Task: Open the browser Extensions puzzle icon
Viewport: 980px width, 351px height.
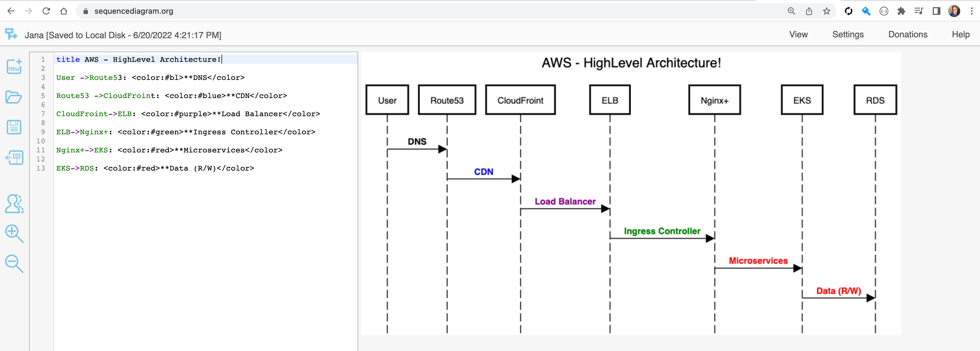Action: tap(901, 11)
